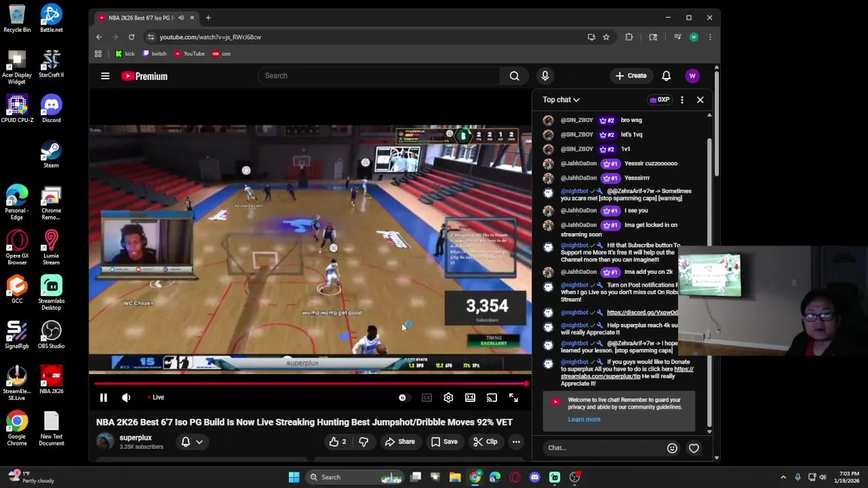Save the video to a playlist
Viewport: 868px width, 488px height.
(x=444, y=442)
